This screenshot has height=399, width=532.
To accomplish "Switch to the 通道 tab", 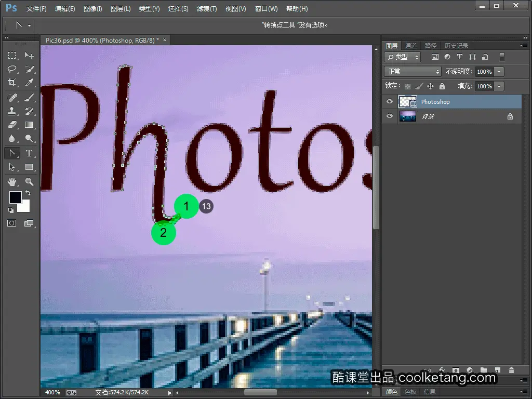I will 411,46.
